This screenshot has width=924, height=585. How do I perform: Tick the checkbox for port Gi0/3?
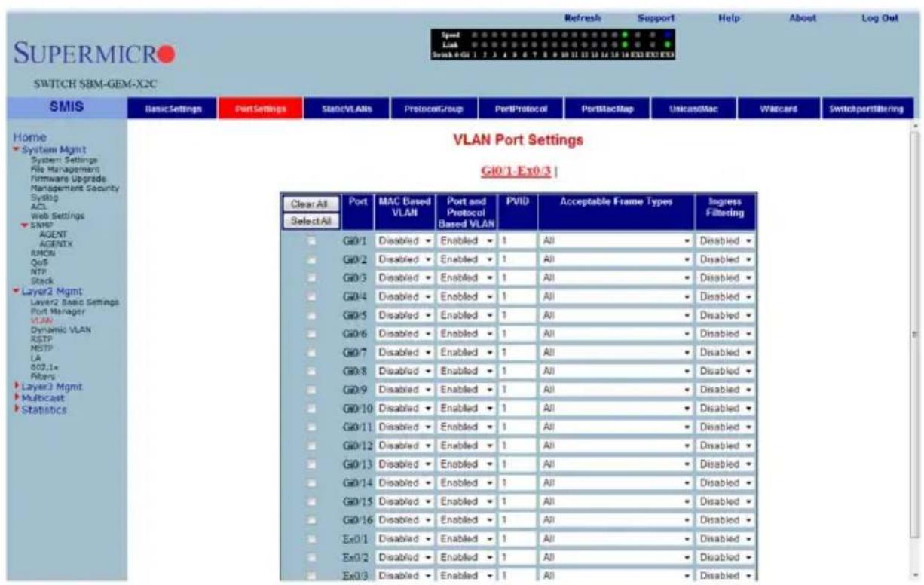[310, 278]
